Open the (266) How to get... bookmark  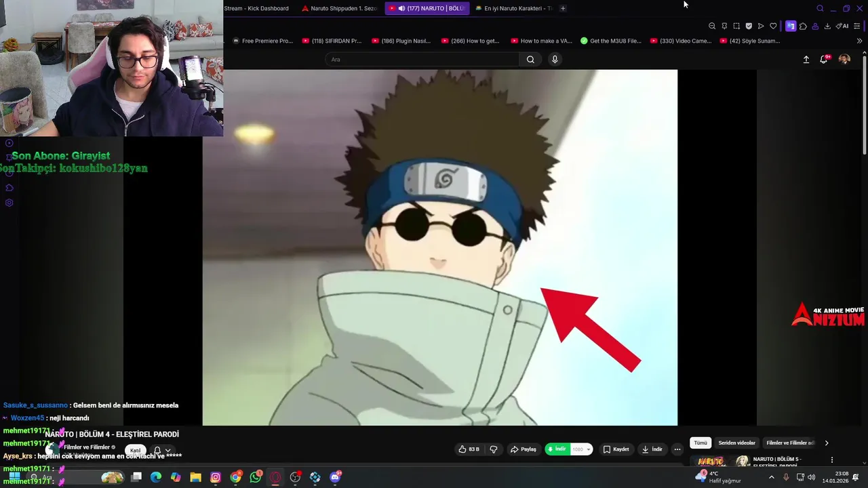(470, 41)
